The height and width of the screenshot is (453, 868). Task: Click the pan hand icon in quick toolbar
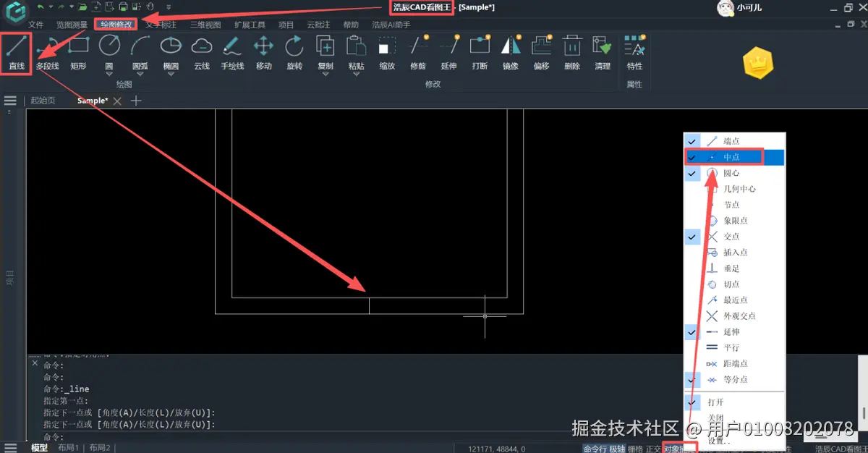coord(150,7)
